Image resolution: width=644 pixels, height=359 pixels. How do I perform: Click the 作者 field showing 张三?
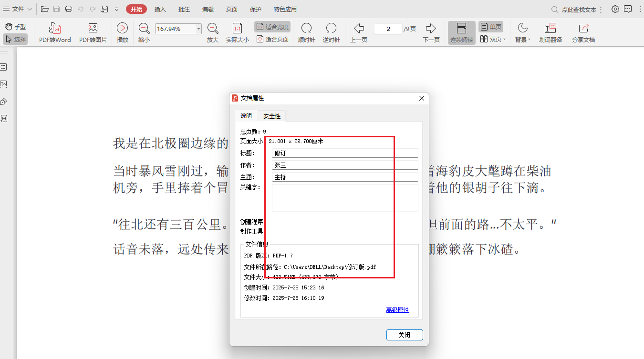(x=345, y=164)
